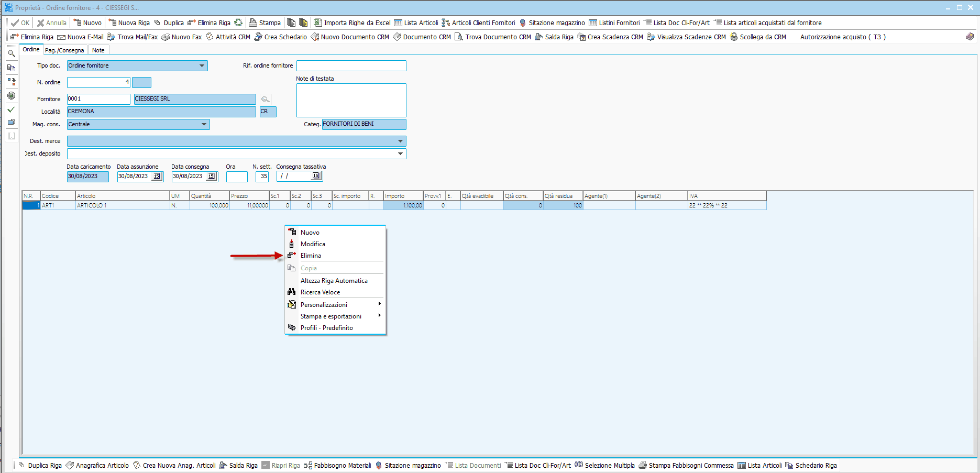Print the order with Stampa
This screenshot has width=980, height=473.
265,23
